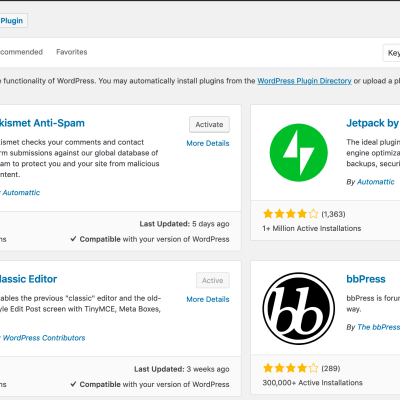Click the Active button for Classic Editor
The height and width of the screenshot is (400, 400).
tap(213, 280)
